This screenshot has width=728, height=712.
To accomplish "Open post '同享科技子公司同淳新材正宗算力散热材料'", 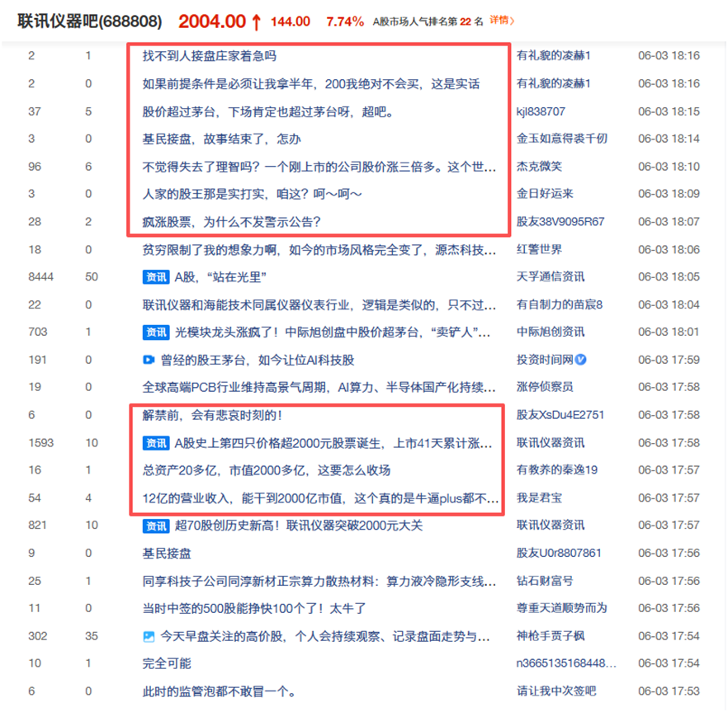I will tap(319, 581).
